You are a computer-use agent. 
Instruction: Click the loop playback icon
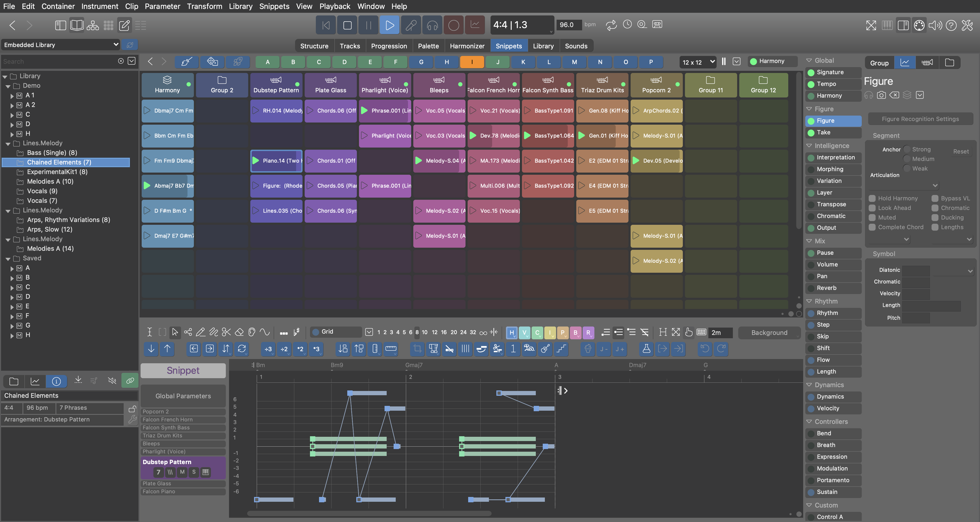[x=611, y=25]
